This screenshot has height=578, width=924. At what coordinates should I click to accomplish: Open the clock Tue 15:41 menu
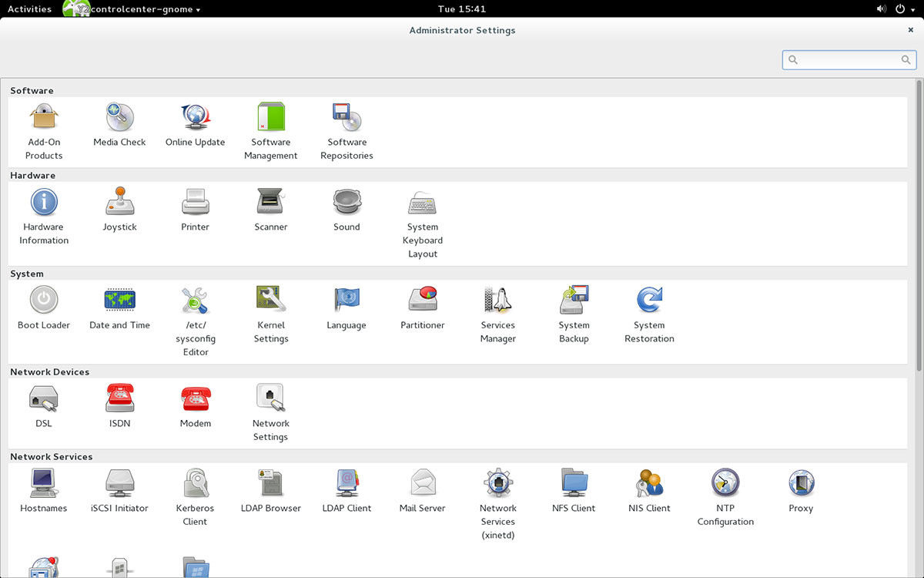click(462, 9)
